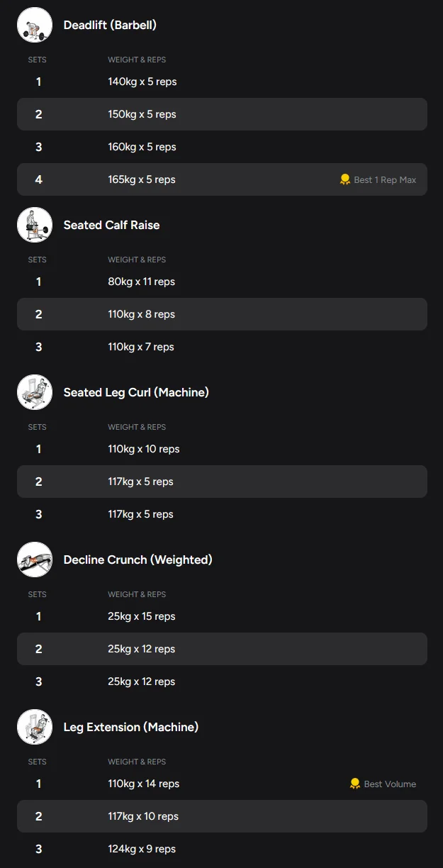This screenshot has width=443, height=868.
Task: Open the Deadlift (Barbell) exercise thumbnail
Action: coord(35,25)
